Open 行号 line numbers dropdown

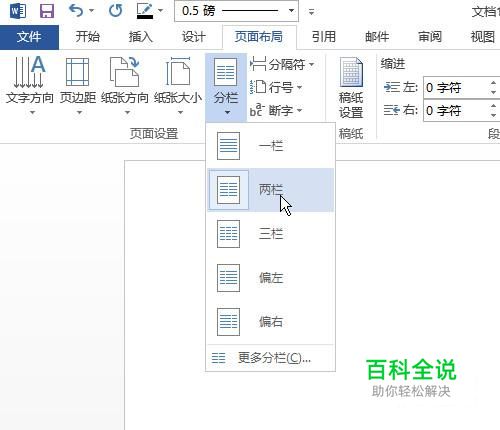tap(276, 87)
